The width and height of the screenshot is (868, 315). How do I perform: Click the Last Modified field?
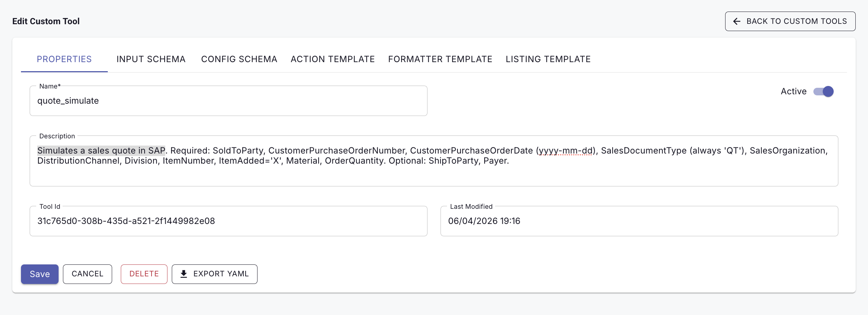coord(639,221)
